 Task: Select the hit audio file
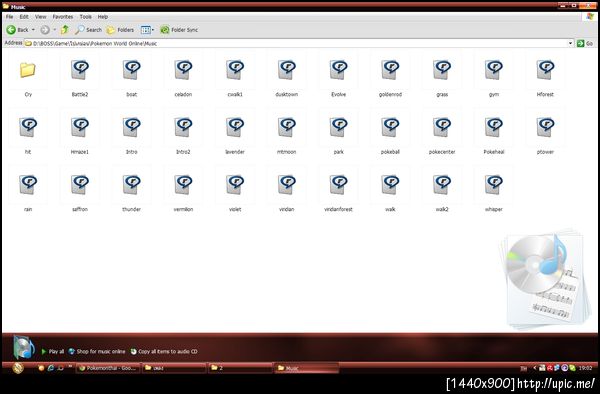click(x=28, y=128)
